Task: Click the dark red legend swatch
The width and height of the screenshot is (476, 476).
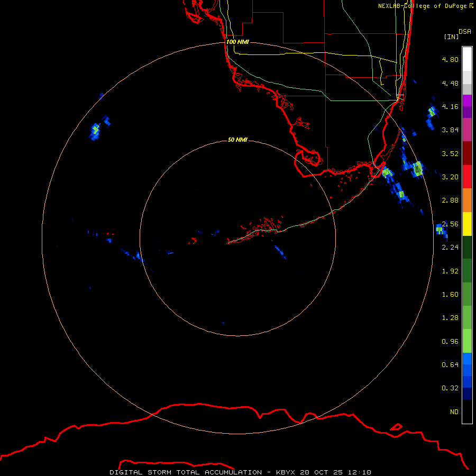Action: (x=467, y=153)
